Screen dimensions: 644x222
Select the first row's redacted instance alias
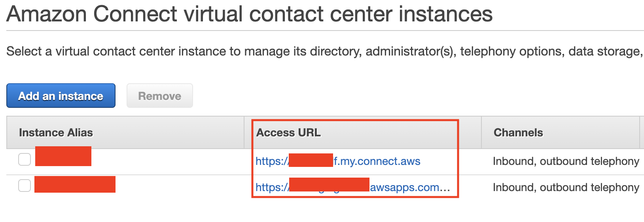63,156
